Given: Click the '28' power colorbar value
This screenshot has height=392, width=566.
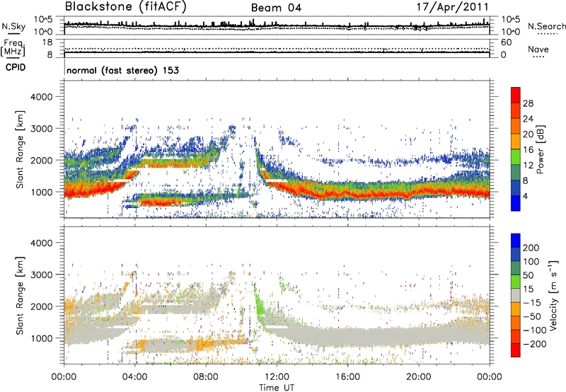Looking at the screenshot, I should 528,103.
